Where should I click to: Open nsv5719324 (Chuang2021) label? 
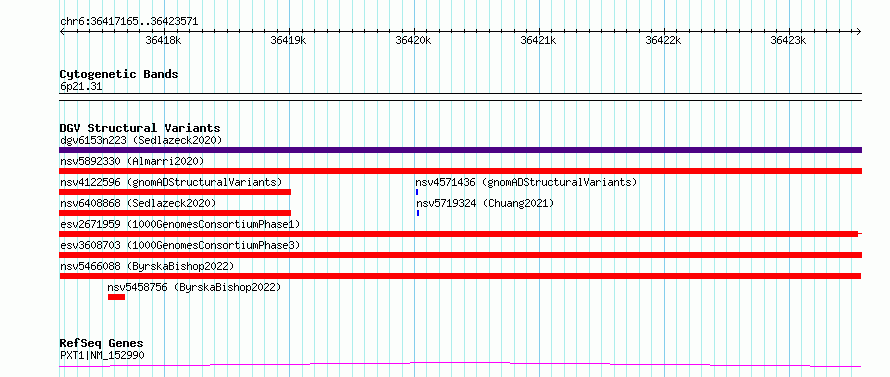click(x=485, y=203)
